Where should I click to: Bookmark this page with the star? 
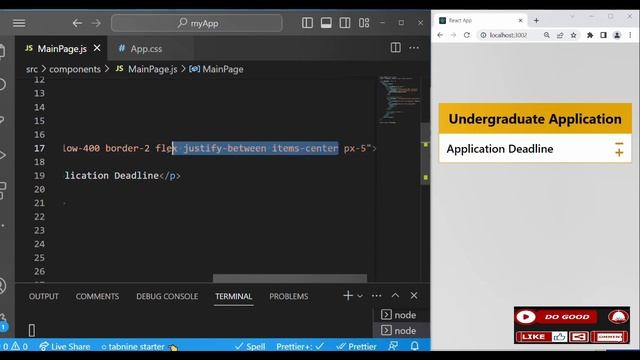click(573, 35)
